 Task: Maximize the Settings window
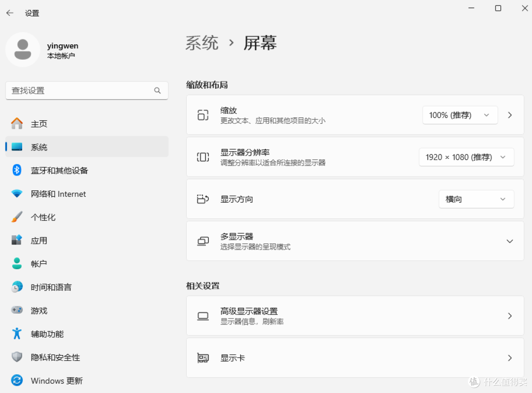click(x=498, y=8)
